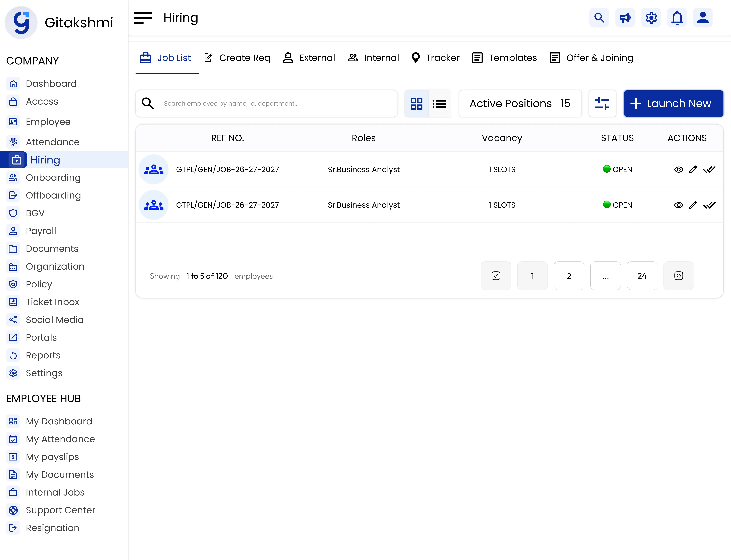Click the search magnifier in search box
731x560 pixels.
click(x=148, y=104)
